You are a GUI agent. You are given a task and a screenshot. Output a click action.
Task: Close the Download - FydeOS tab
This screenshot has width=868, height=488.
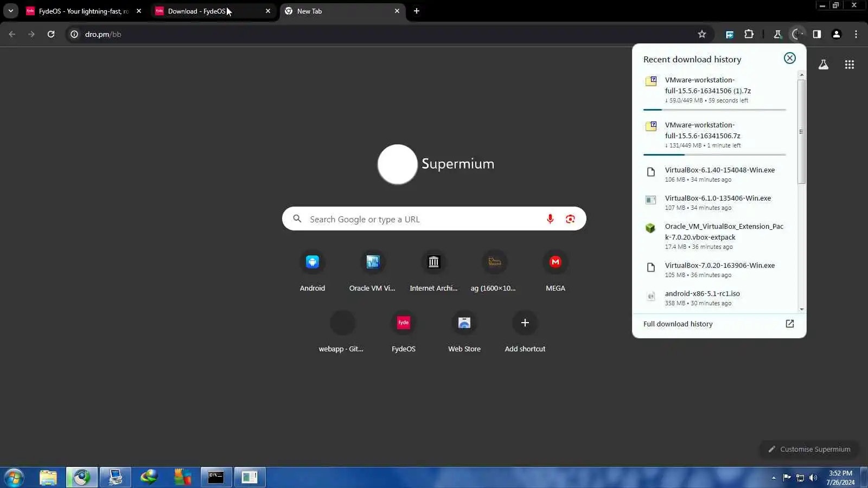point(268,11)
